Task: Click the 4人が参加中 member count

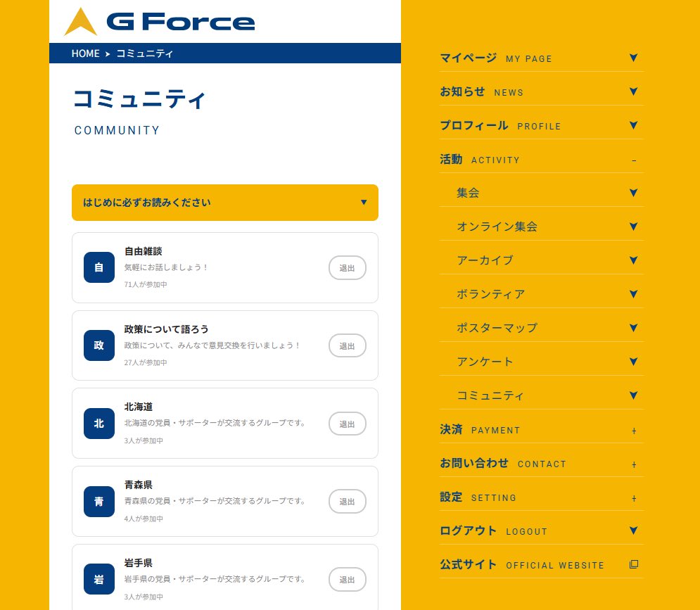Action: 144,519
